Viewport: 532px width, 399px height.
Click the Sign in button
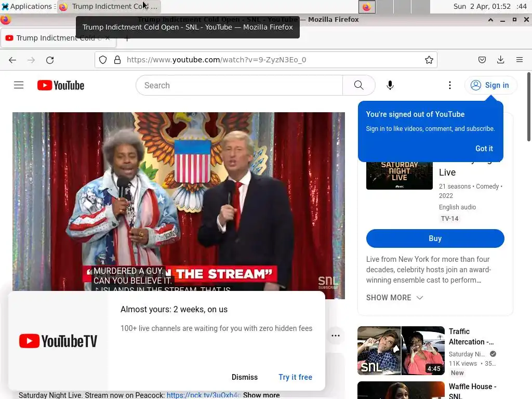click(490, 85)
